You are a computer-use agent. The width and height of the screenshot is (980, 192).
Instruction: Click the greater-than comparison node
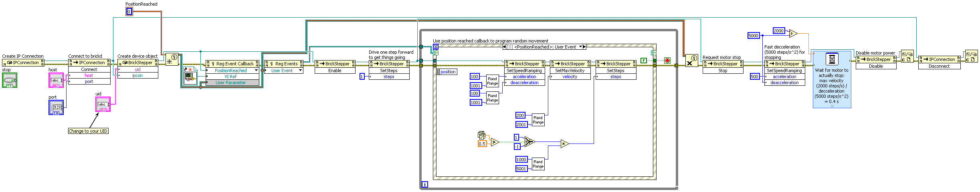pyautogui.click(x=495, y=142)
